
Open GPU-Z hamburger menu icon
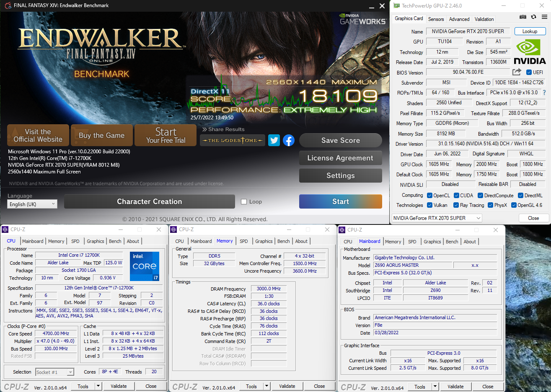click(544, 17)
